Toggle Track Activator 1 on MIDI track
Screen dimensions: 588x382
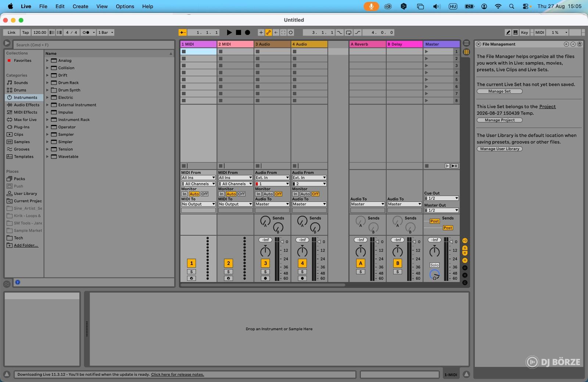(191, 263)
